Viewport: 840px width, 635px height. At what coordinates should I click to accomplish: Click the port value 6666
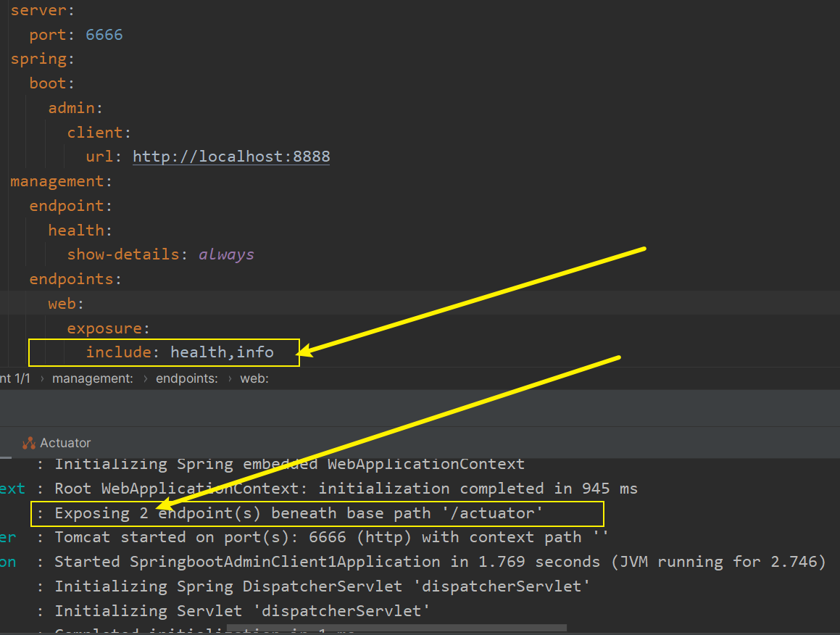click(104, 35)
